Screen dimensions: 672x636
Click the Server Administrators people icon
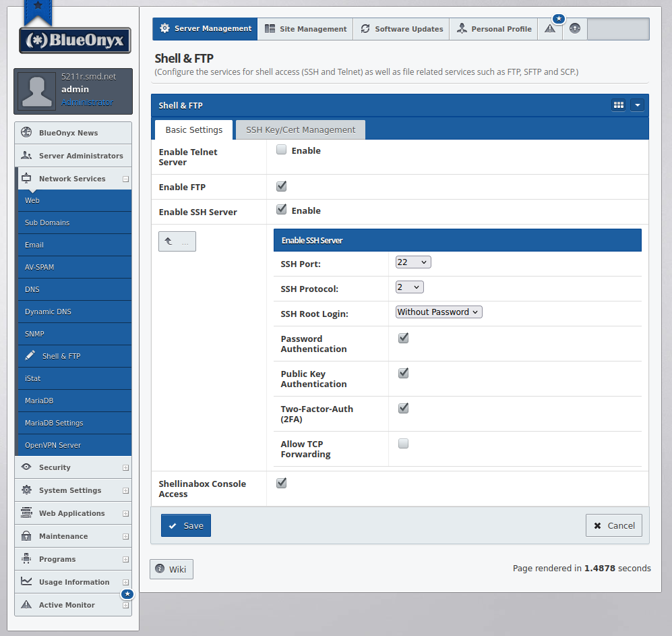26,155
